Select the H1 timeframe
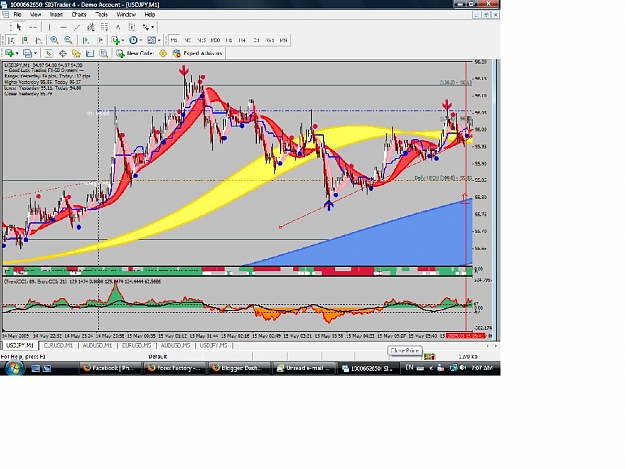Image resolution: width=625 pixels, height=469 pixels. click(x=229, y=40)
